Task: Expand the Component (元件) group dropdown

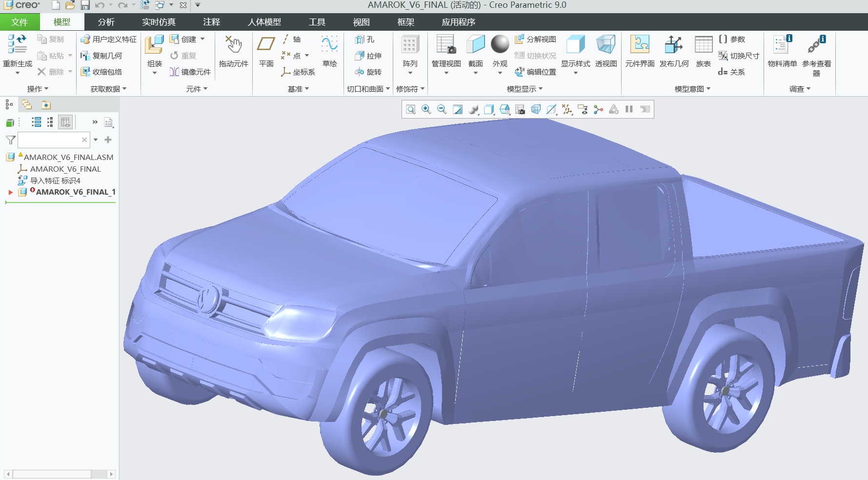Action: [x=197, y=89]
